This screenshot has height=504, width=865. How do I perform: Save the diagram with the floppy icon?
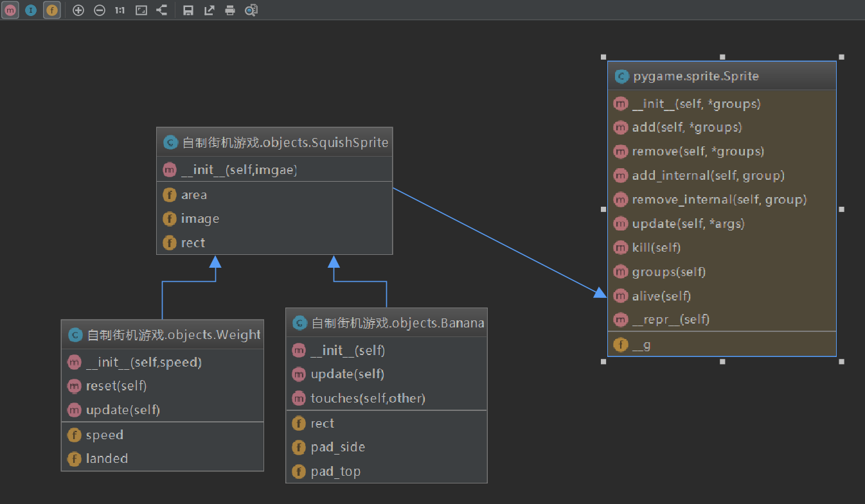[x=188, y=10]
